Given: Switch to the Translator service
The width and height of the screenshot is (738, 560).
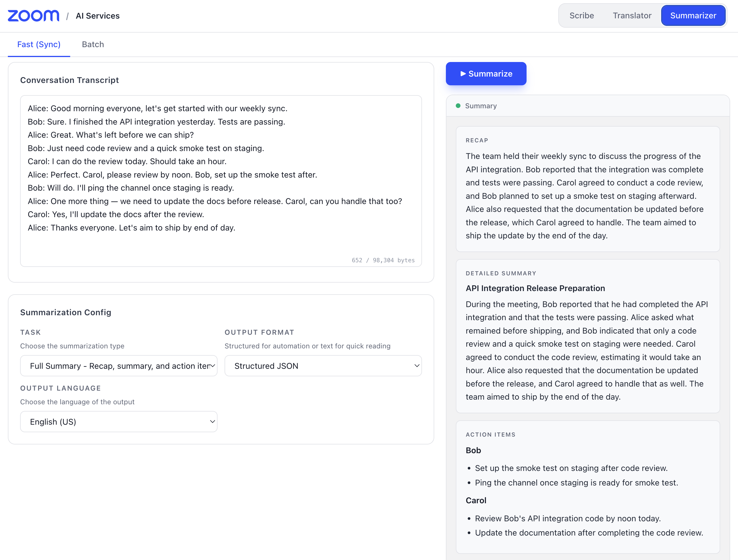Looking at the screenshot, I should [x=632, y=16].
